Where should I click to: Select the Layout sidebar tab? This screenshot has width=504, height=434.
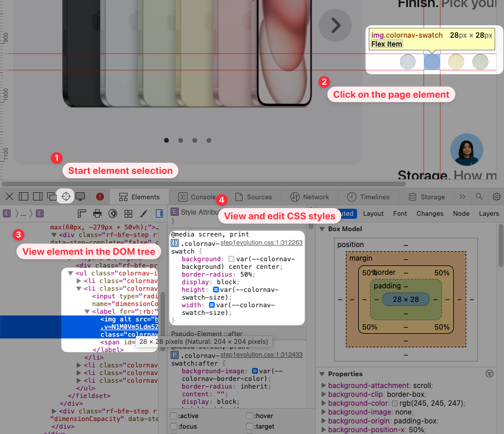pos(373,213)
